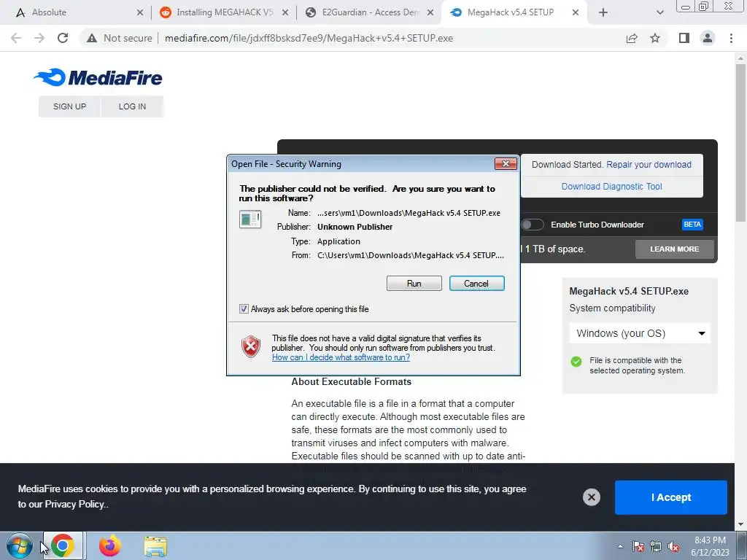Launch Firefox from the taskbar

[x=109, y=545]
